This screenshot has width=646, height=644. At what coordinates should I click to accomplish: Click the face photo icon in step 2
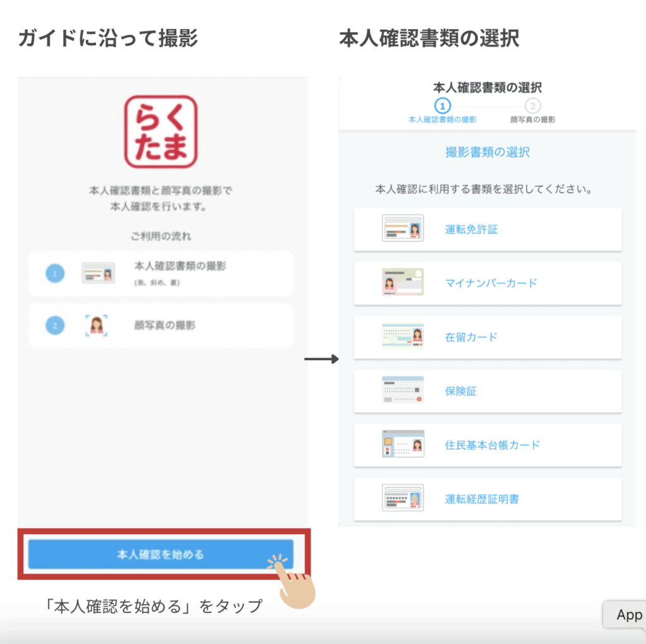(97, 325)
